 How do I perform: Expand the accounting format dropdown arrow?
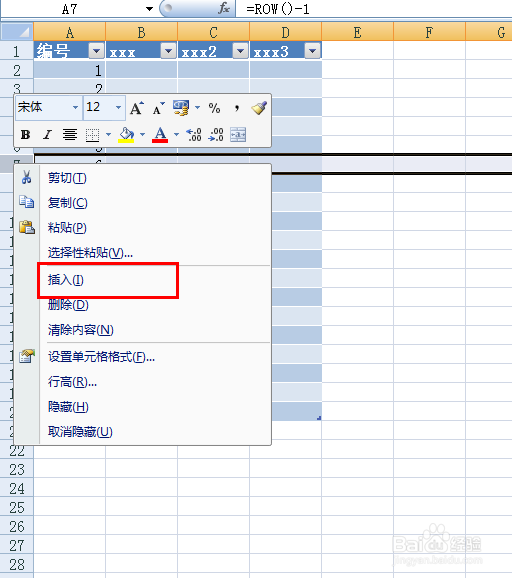click(198, 108)
